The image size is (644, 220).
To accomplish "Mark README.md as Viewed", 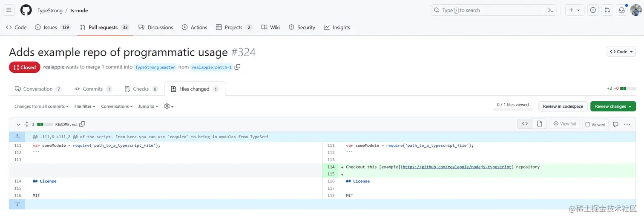I will tap(595, 124).
